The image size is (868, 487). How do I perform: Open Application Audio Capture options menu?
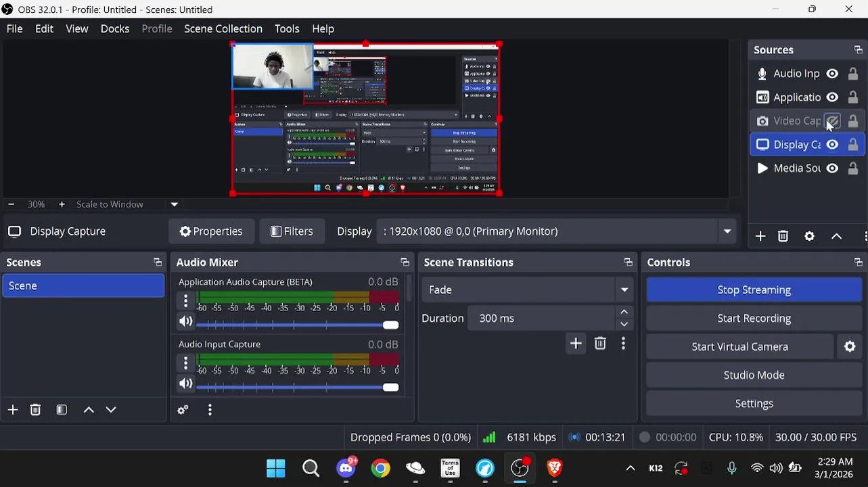[x=186, y=301]
